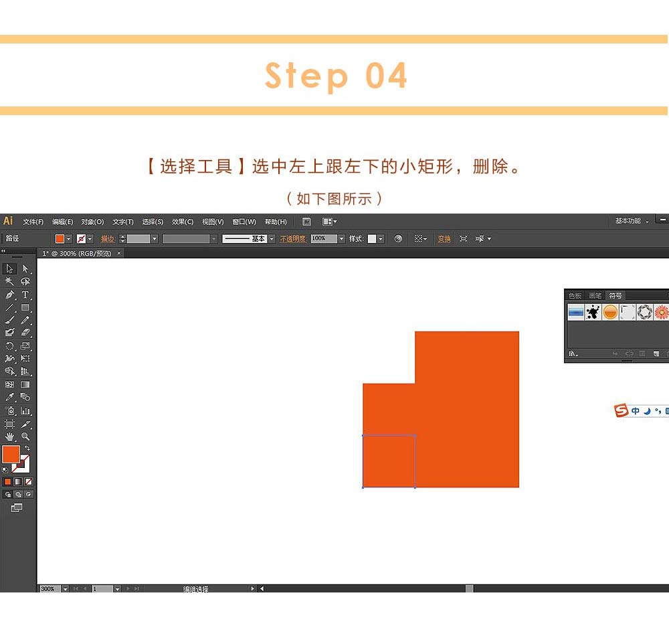This screenshot has width=669, height=644.
Task: Select the Perspective Grid tool
Action: (x=25, y=372)
